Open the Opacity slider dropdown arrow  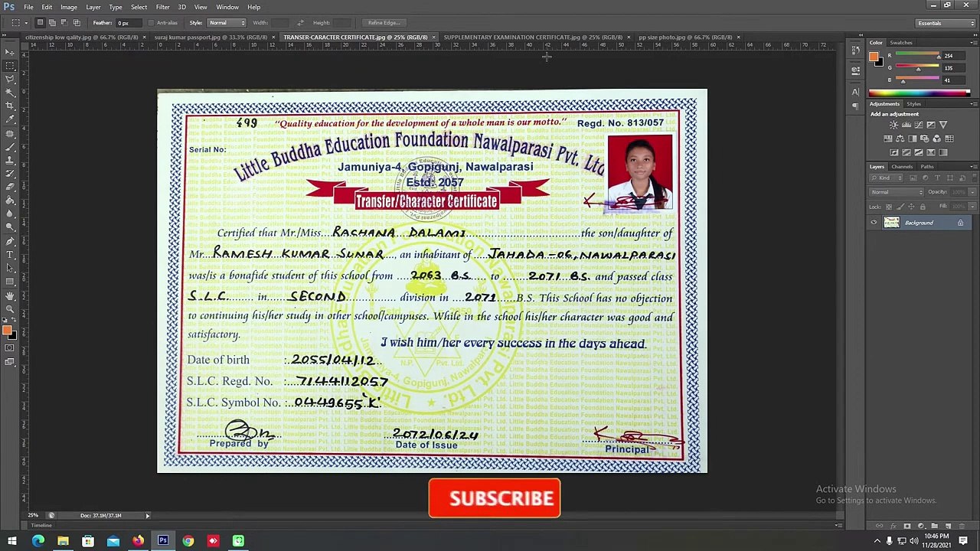[x=972, y=192]
